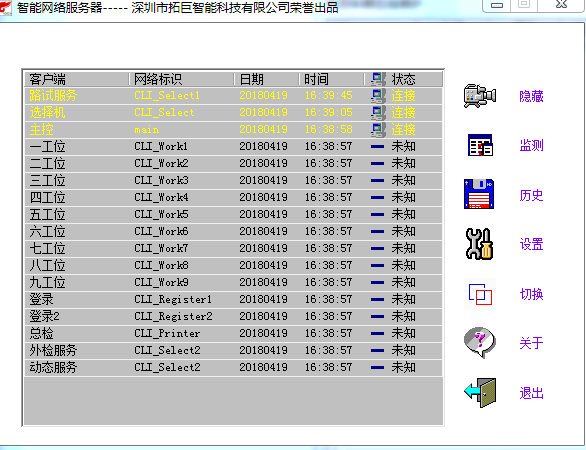Click the computer icon in 路试服务 row
Screen dimensions: 586x450
pyautogui.click(x=378, y=96)
